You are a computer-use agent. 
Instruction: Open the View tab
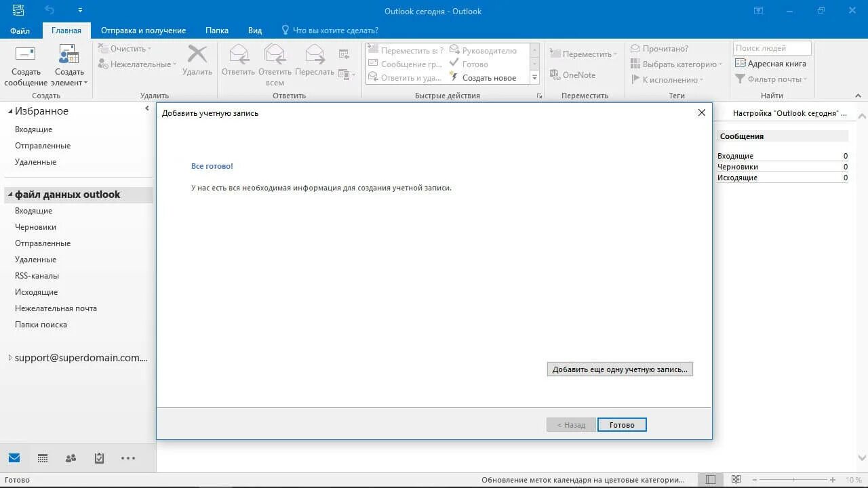tap(255, 30)
